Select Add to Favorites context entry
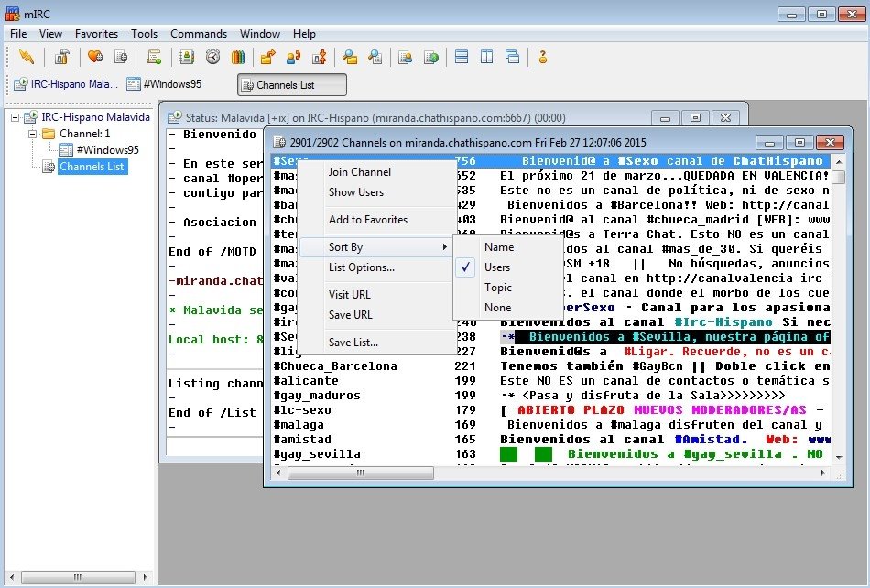Viewport: 870px width, 588px height. 376,220
